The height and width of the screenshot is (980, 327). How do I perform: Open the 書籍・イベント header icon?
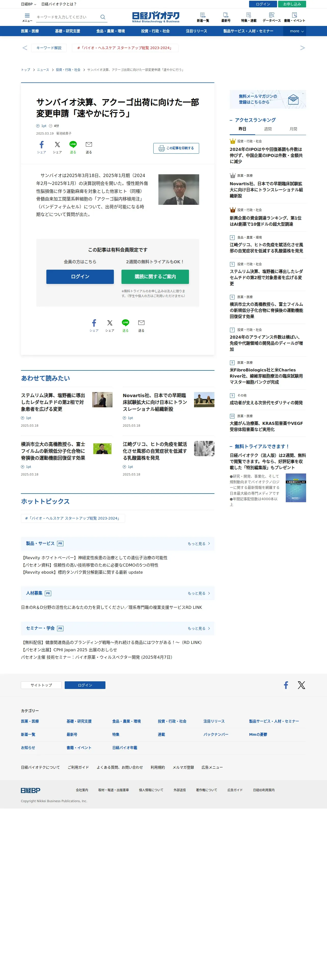[294, 18]
